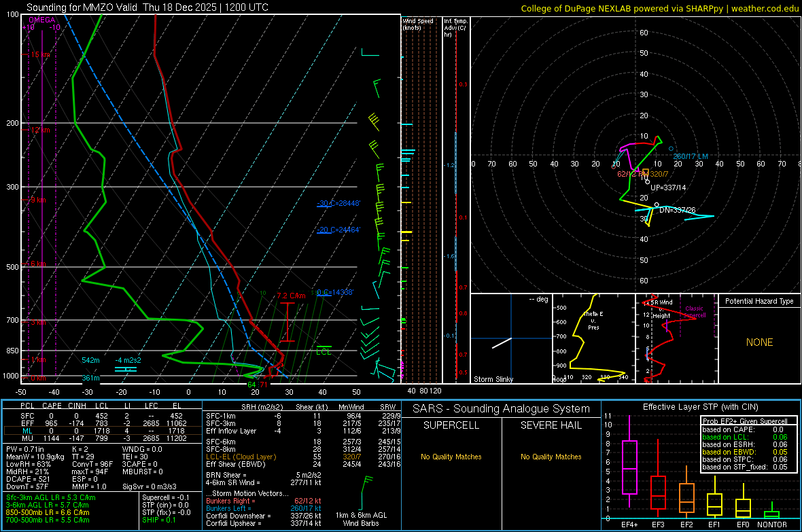Click the Theta-E v. Pres panel label

pos(593,321)
